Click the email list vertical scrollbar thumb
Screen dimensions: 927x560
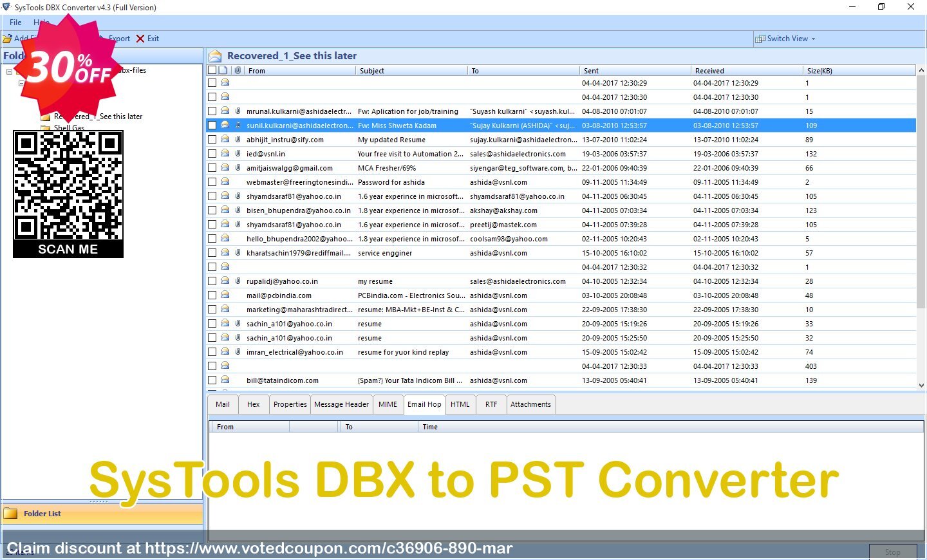[921, 193]
